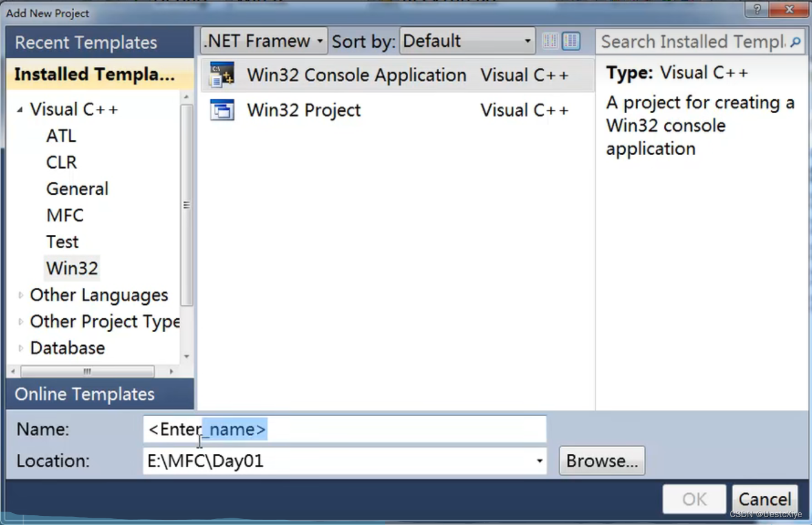The width and height of the screenshot is (812, 525).
Task: Select the General category
Action: tap(77, 189)
